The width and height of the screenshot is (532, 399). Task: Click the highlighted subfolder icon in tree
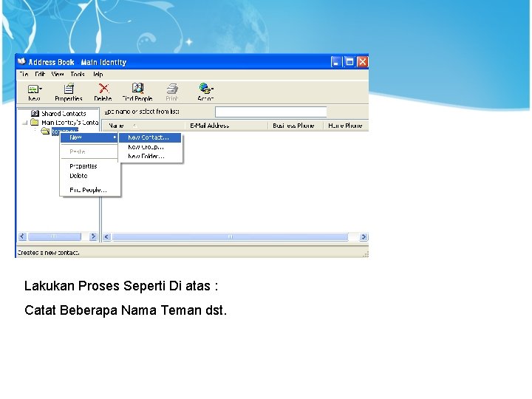coord(45,131)
